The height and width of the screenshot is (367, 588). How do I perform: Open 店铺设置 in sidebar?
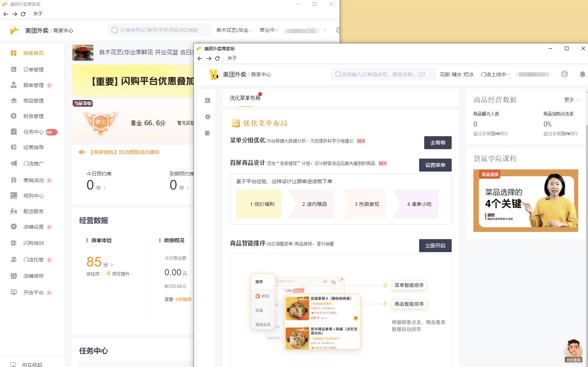tap(33, 227)
